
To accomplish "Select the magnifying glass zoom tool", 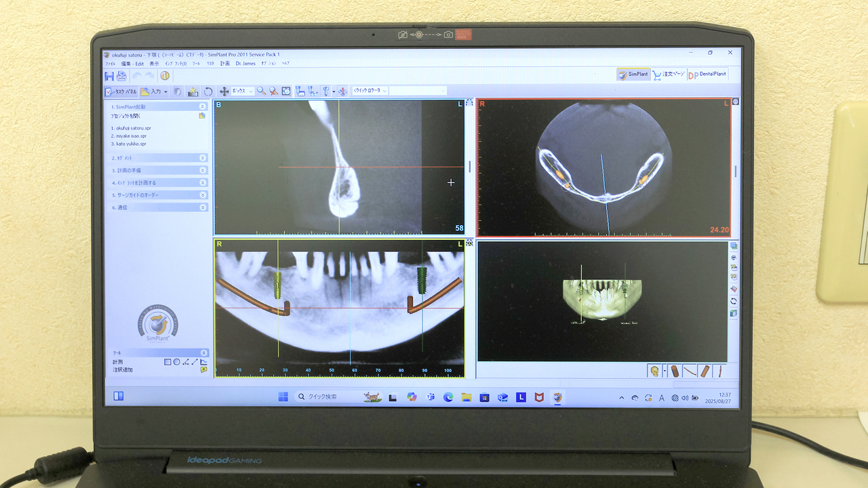I will [261, 91].
